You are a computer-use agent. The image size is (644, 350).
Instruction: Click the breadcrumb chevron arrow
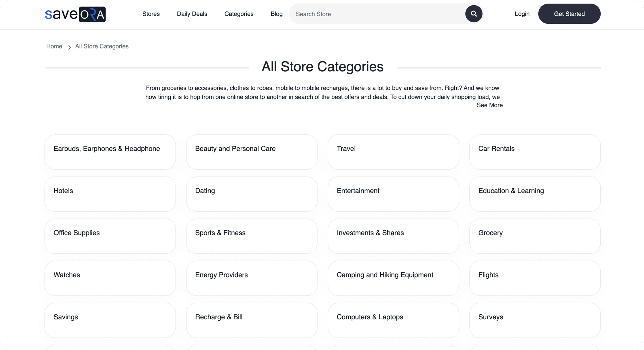pos(70,47)
